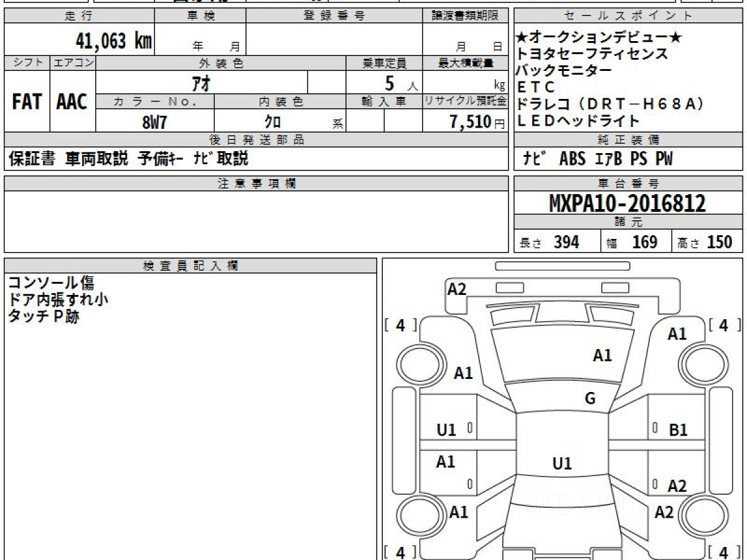Click the 輸入車 label
747x560 pixels.
[x=384, y=101]
